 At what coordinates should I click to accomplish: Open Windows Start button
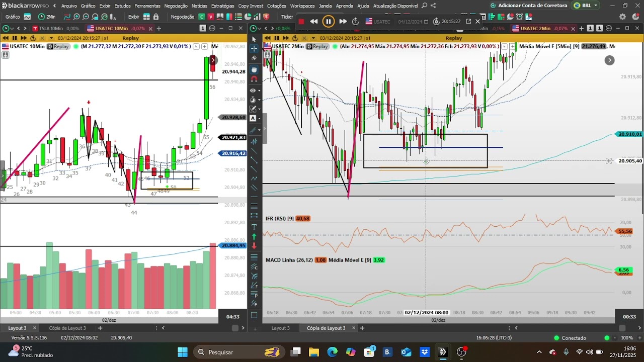183,352
